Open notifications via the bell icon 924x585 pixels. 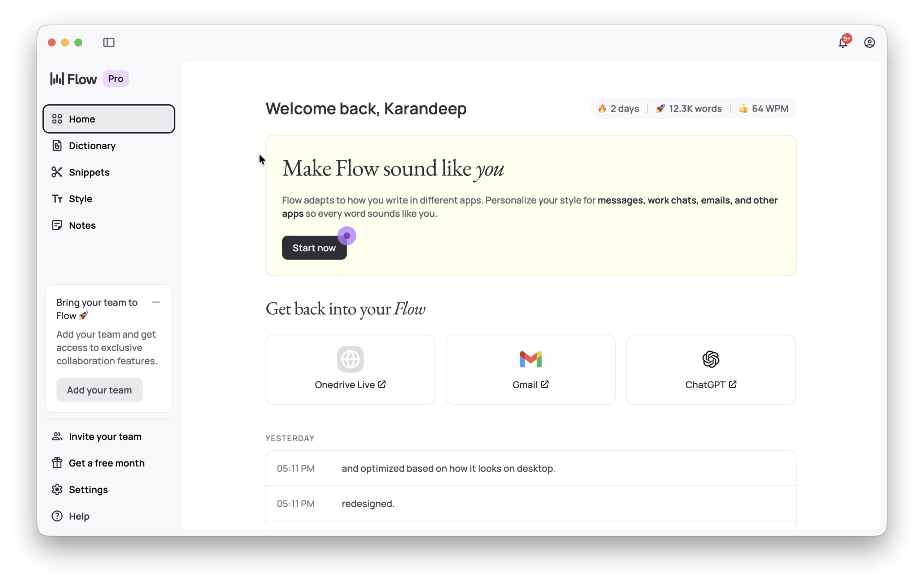click(x=843, y=43)
